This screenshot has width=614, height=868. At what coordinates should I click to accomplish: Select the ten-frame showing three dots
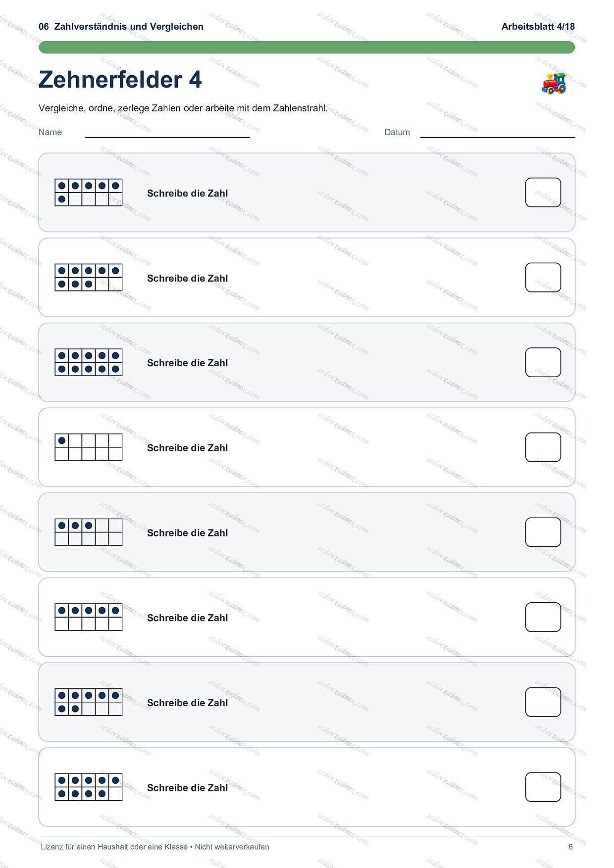89,532
